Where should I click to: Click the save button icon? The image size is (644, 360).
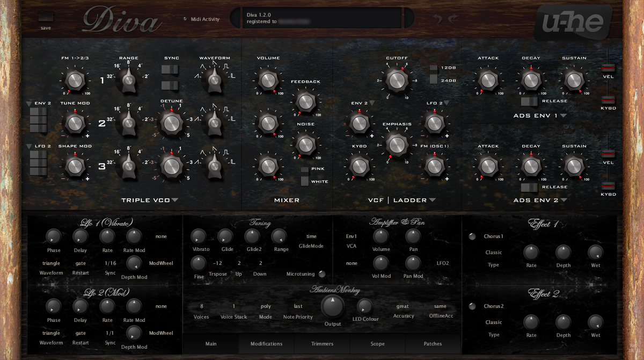click(46, 17)
